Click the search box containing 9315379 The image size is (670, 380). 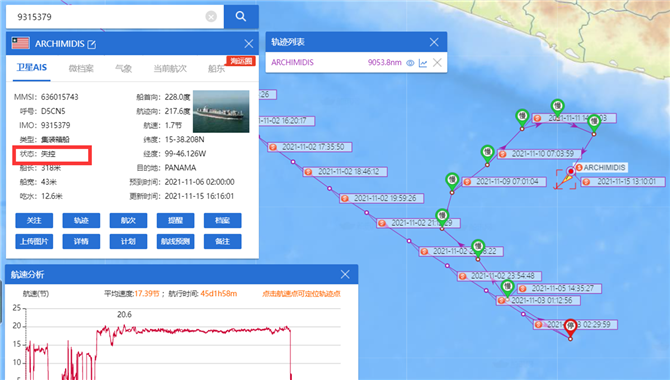point(115,17)
